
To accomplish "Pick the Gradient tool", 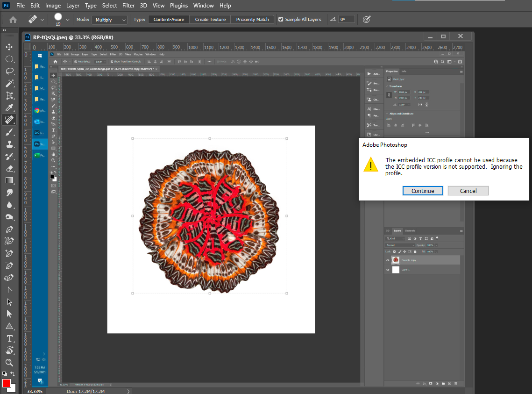I will tap(9, 180).
